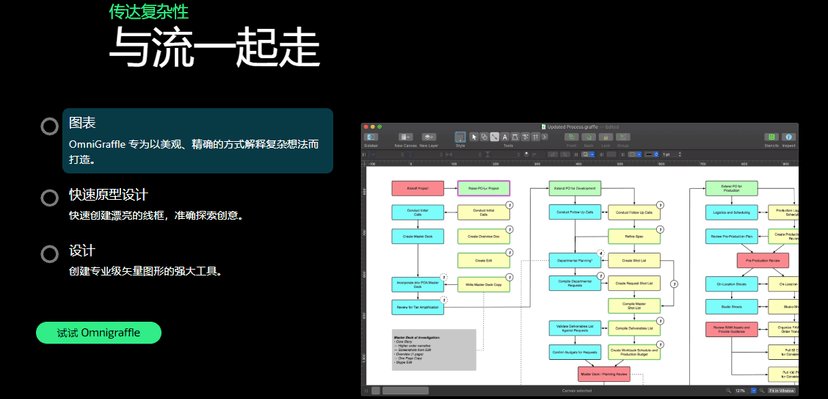The image size is (828, 399).
Task: Open the 图表 feature card
Action: point(197,141)
